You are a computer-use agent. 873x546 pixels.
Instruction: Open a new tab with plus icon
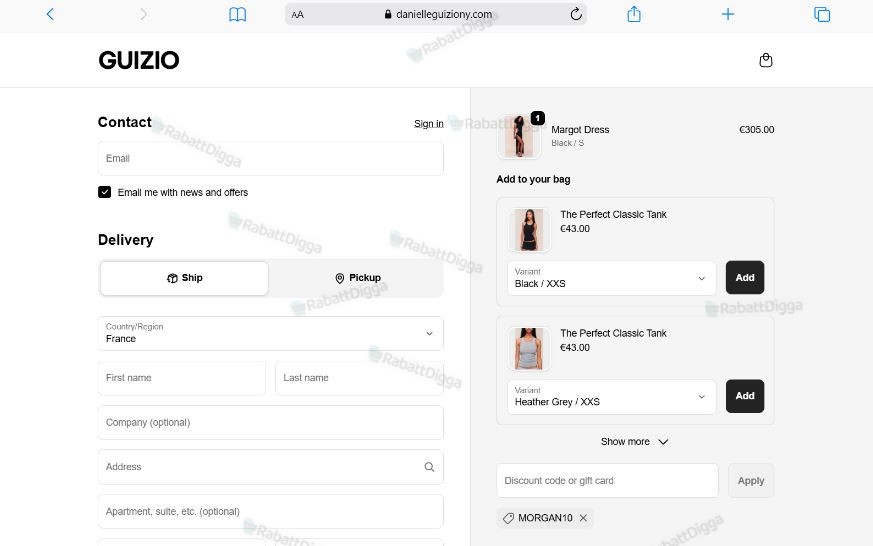(x=728, y=14)
